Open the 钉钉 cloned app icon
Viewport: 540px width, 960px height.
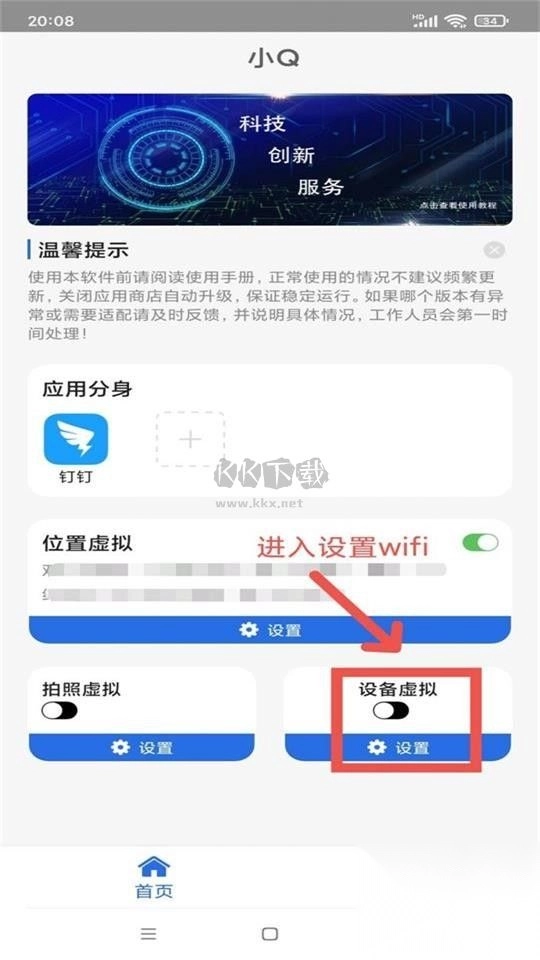click(76, 440)
